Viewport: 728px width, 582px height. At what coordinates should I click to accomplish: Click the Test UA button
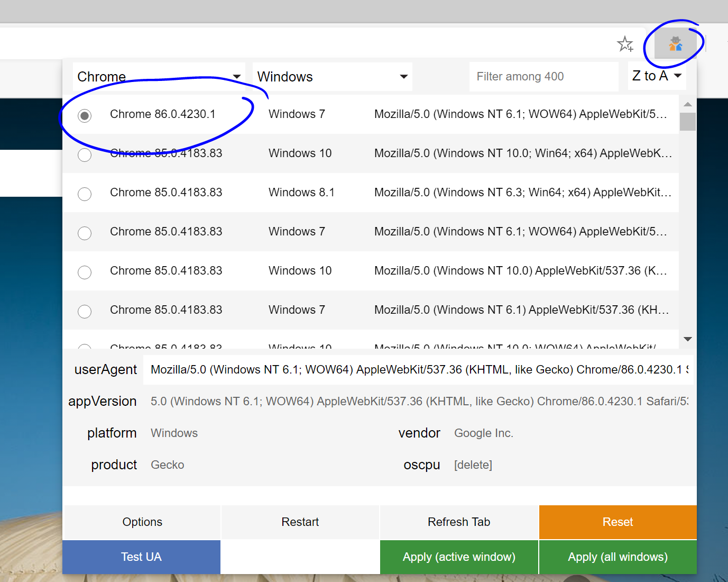pos(141,557)
